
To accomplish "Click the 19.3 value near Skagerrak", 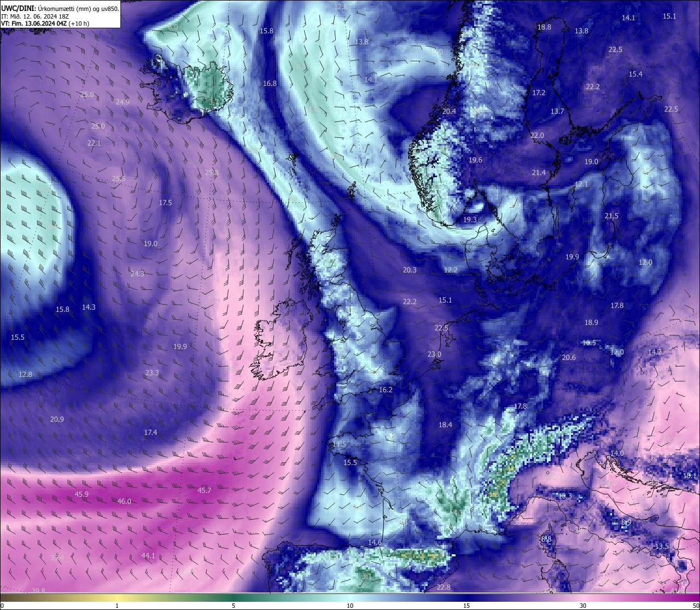I will pyautogui.click(x=470, y=219).
